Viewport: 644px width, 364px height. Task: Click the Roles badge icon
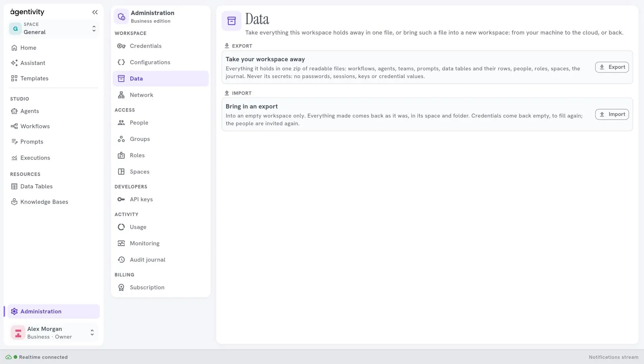coord(121,155)
